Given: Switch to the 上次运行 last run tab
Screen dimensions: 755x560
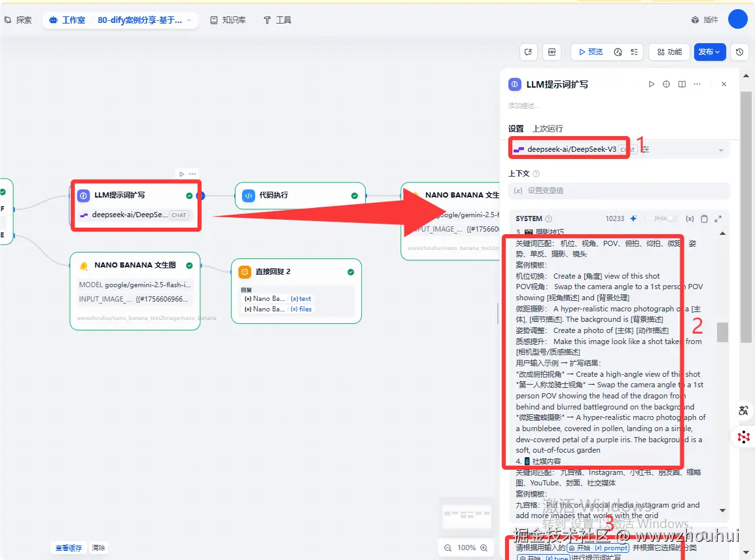Looking at the screenshot, I should pyautogui.click(x=548, y=129).
